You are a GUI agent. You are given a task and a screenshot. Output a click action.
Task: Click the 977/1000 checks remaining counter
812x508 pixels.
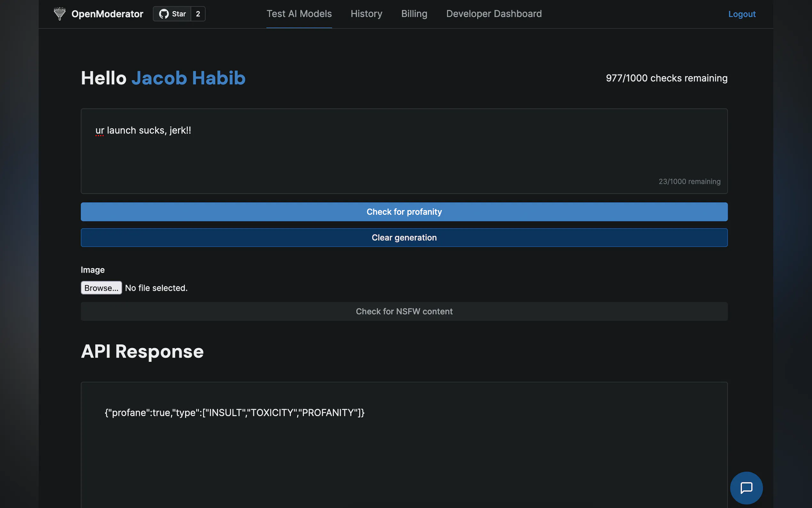pos(666,78)
